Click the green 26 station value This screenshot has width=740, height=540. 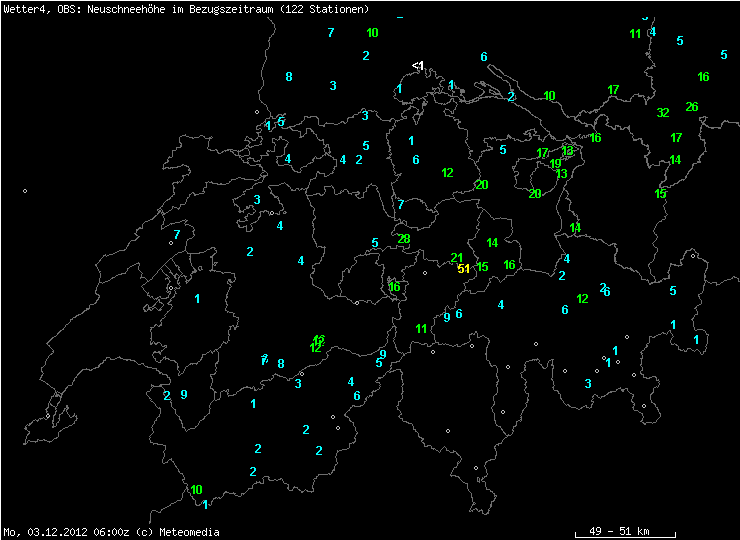click(x=692, y=107)
